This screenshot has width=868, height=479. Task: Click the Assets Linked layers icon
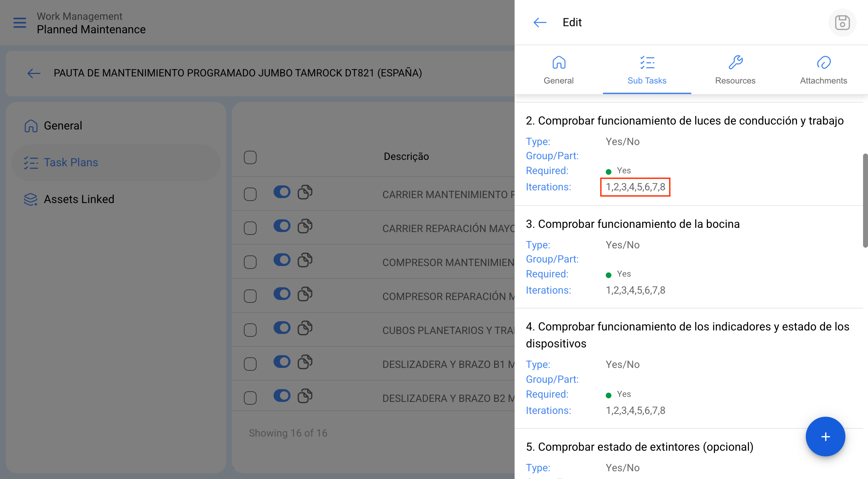(31, 200)
